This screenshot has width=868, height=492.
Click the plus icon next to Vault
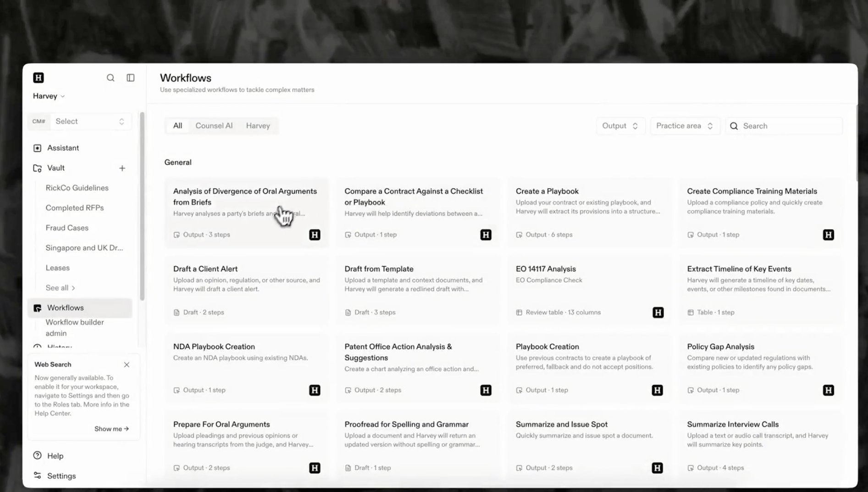[122, 168]
